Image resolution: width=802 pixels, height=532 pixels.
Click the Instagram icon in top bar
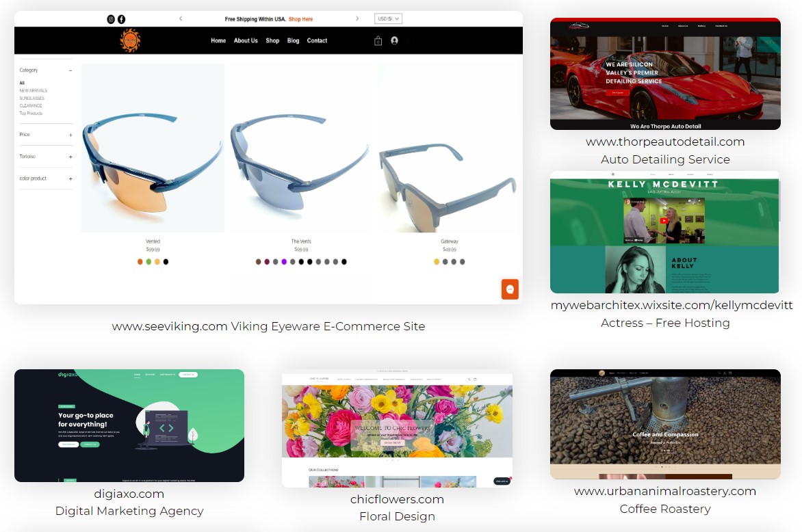(110, 19)
